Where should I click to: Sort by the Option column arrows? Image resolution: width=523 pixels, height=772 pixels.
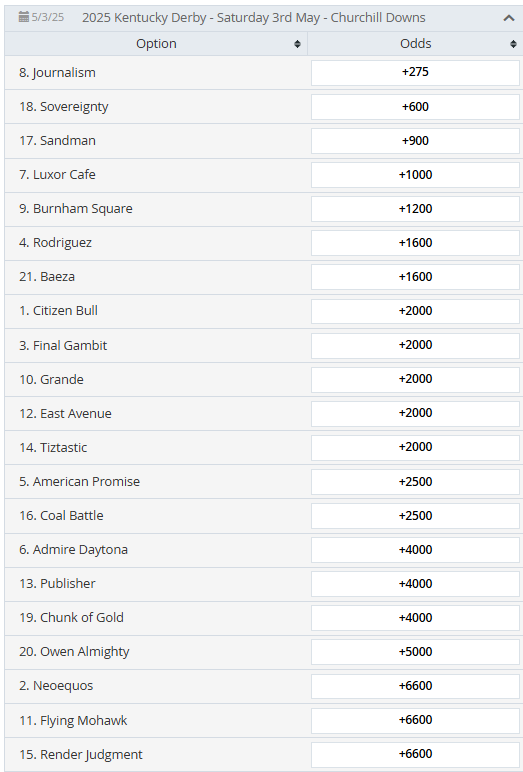(x=297, y=44)
